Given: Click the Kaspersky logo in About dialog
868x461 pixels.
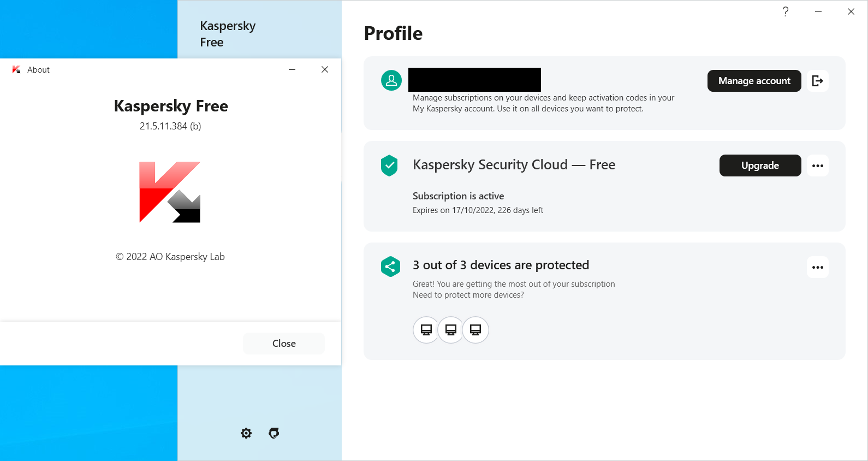Looking at the screenshot, I should 170,192.
